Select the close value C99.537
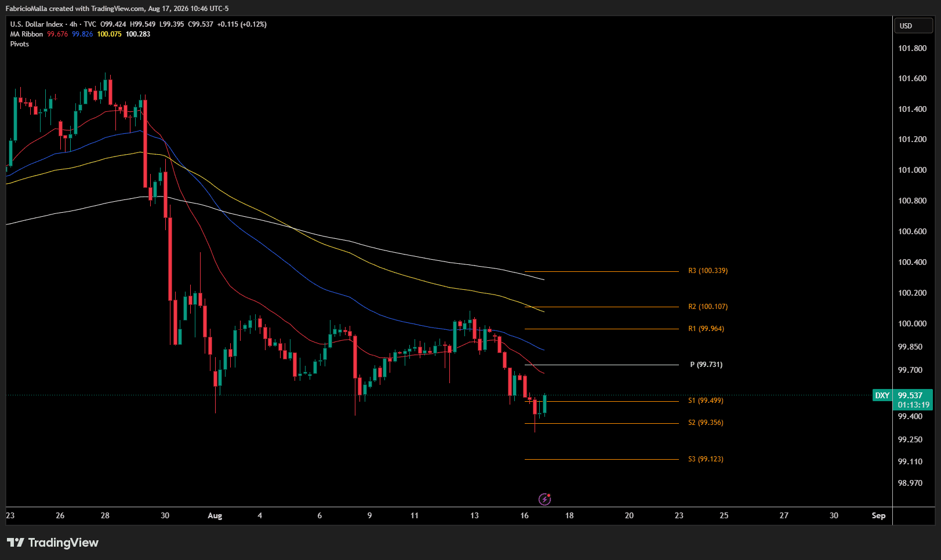 click(201, 24)
